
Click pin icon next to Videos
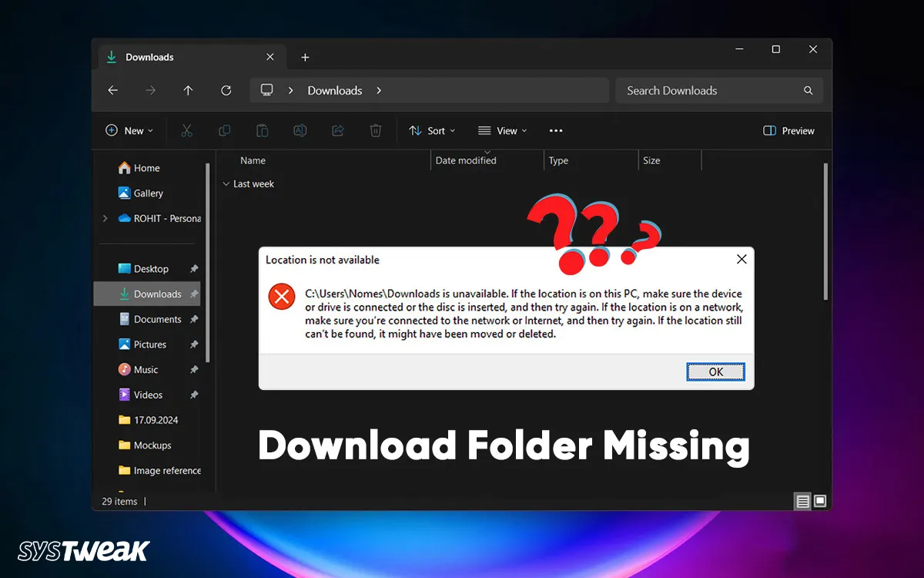(x=194, y=395)
